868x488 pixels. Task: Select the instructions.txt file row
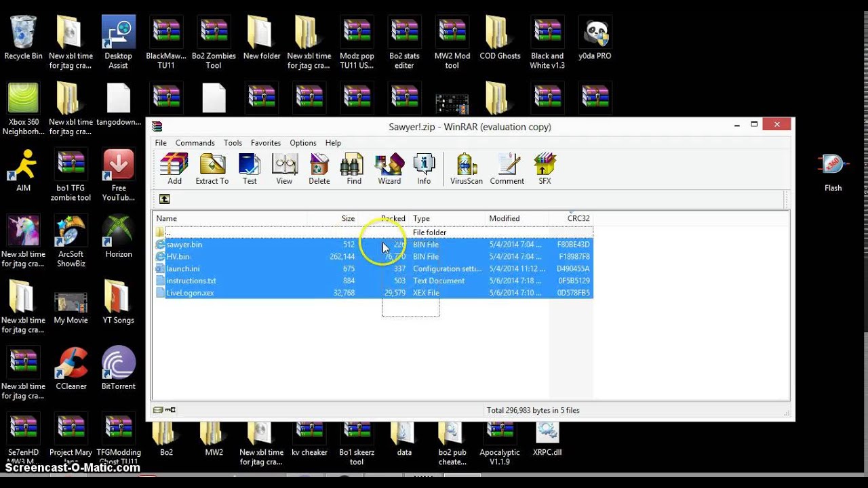(x=373, y=281)
